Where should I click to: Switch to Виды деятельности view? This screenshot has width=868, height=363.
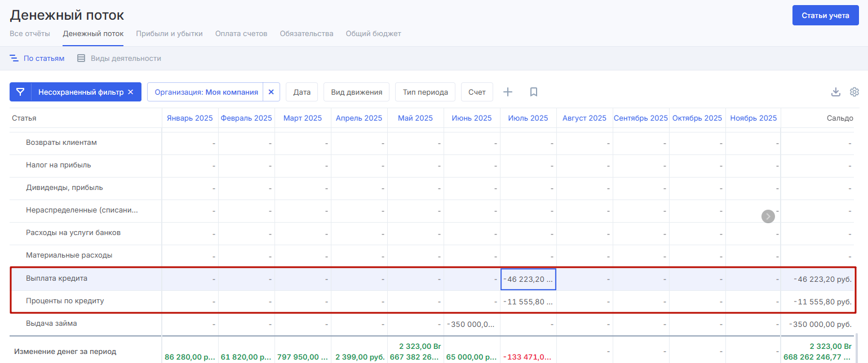pos(119,58)
